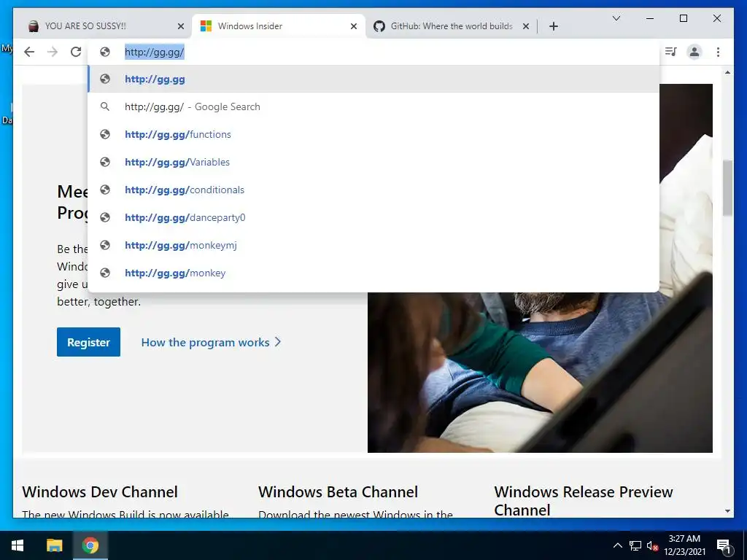Open the How the program works link
This screenshot has height=560, width=747.
[x=211, y=343]
